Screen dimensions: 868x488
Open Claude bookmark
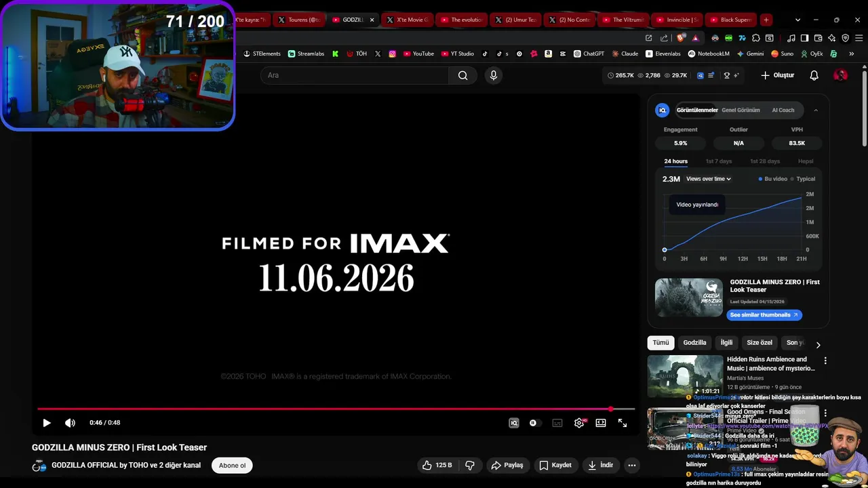point(625,54)
